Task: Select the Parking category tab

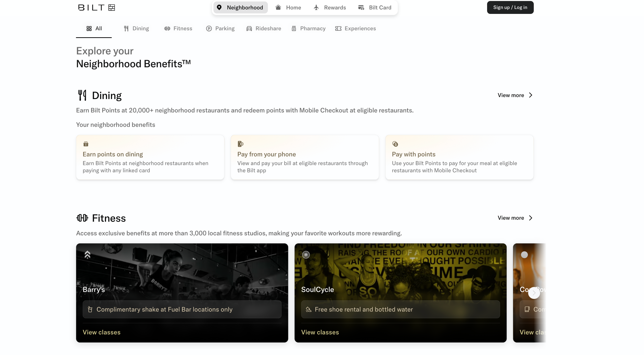Action: [x=220, y=29]
